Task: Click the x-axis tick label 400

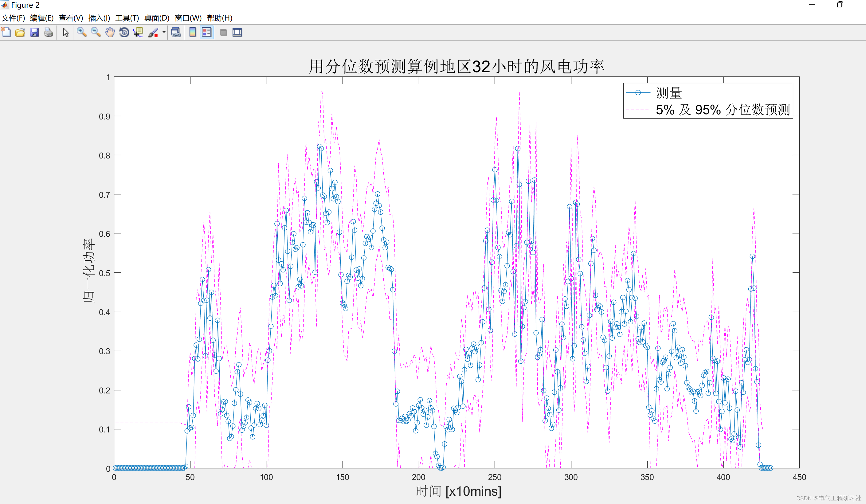Action: (723, 477)
